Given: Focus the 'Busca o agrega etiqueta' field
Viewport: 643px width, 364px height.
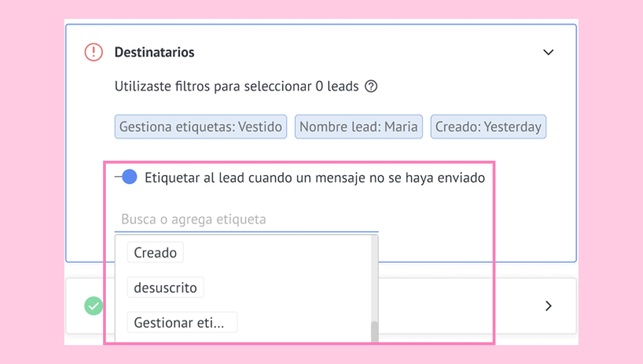Looking at the screenshot, I should pyautogui.click(x=246, y=220).
